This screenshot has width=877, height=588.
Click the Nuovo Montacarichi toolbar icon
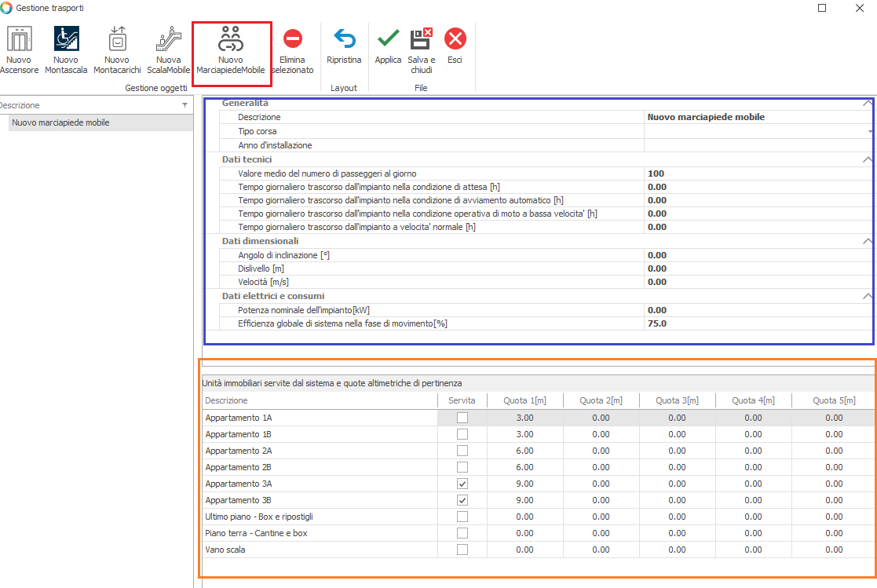pyautogui.click(x=117, y=39)
